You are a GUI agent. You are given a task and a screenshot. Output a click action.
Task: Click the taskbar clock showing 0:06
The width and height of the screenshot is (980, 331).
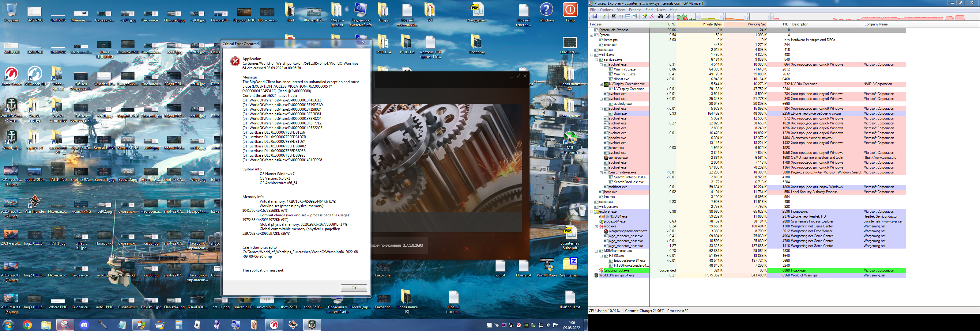pos(571,325)
